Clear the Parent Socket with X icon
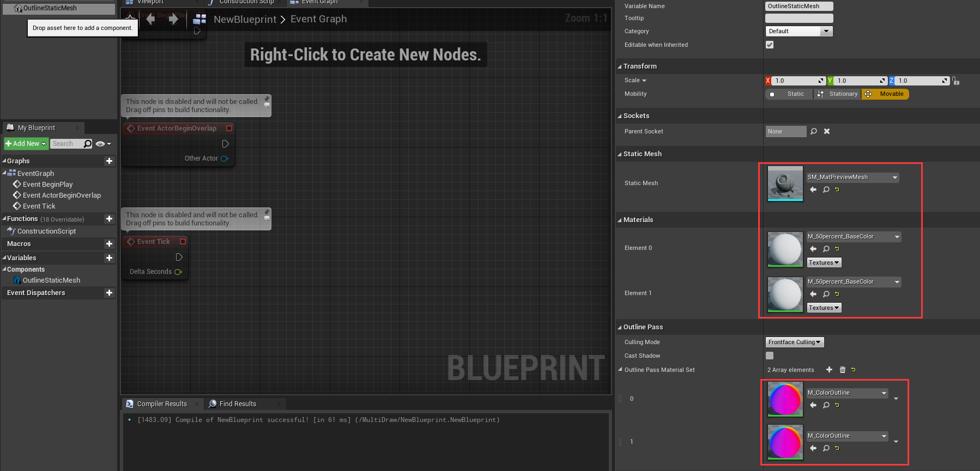This screenshot has height=471, width=980. pyautogui.click(x=827, y=131)
